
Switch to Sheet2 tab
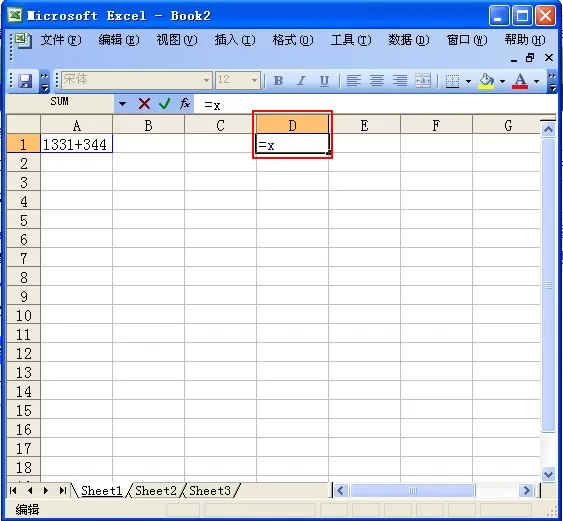click(x=156, y=490)
